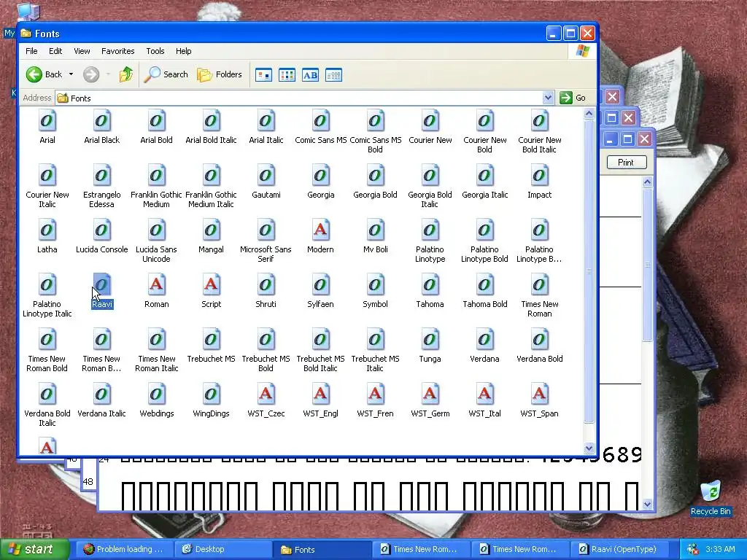Switch to Desktop taskbar item
747x560 pixels.
223,549
